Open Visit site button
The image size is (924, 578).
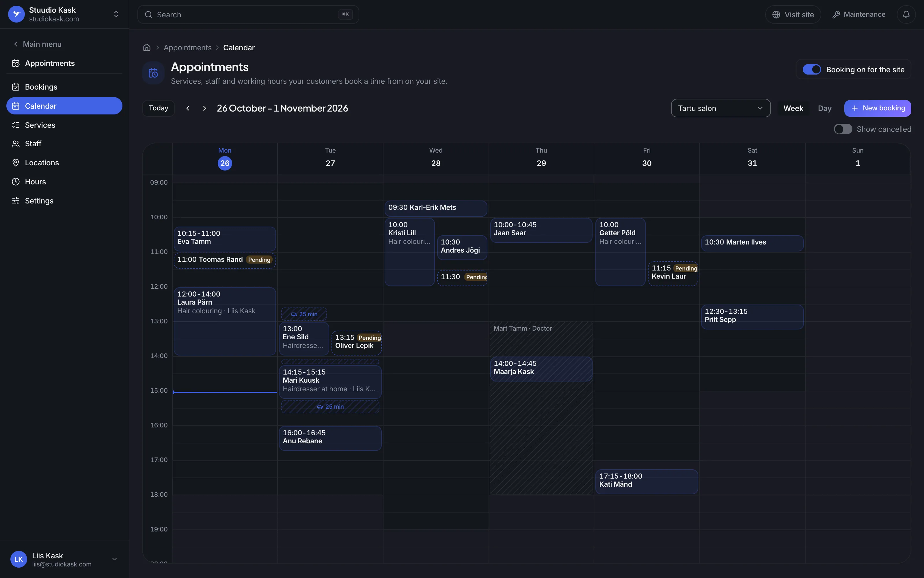pyautogui.click(x=793, y=14)
